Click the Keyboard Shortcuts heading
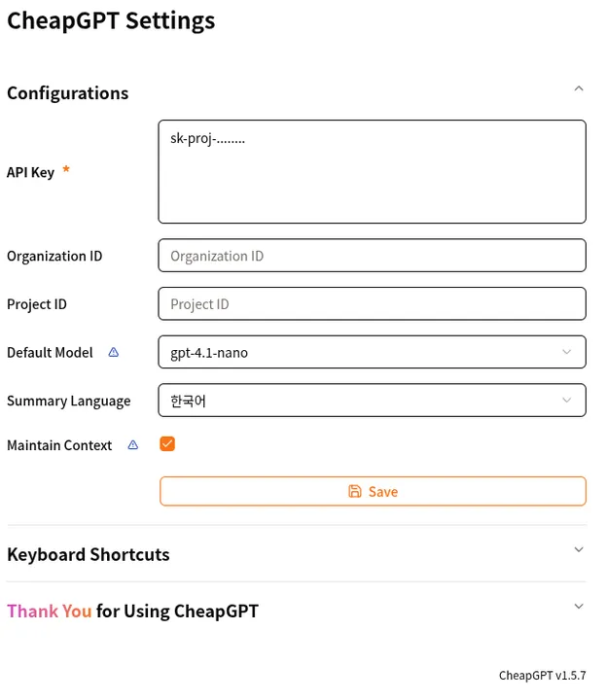This screenshot has height=700, width=606. point(89,554)
